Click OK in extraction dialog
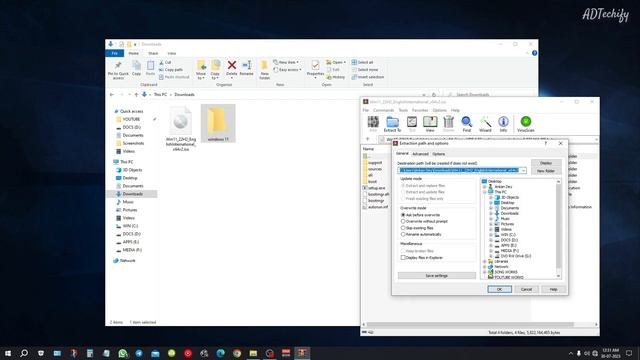640x360 pixels. [499, 289]
